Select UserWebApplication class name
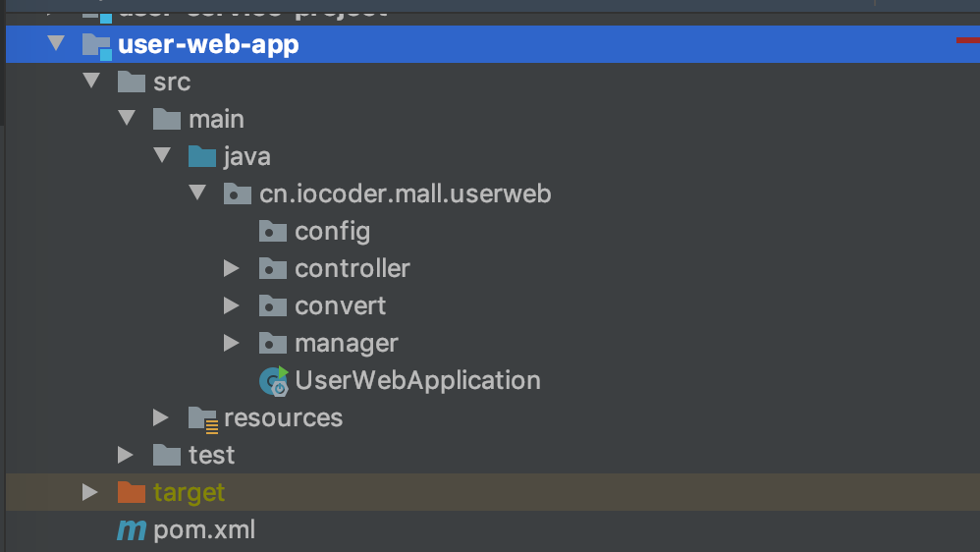This screenshot has width=980, height=552. [x=417, y=380]
